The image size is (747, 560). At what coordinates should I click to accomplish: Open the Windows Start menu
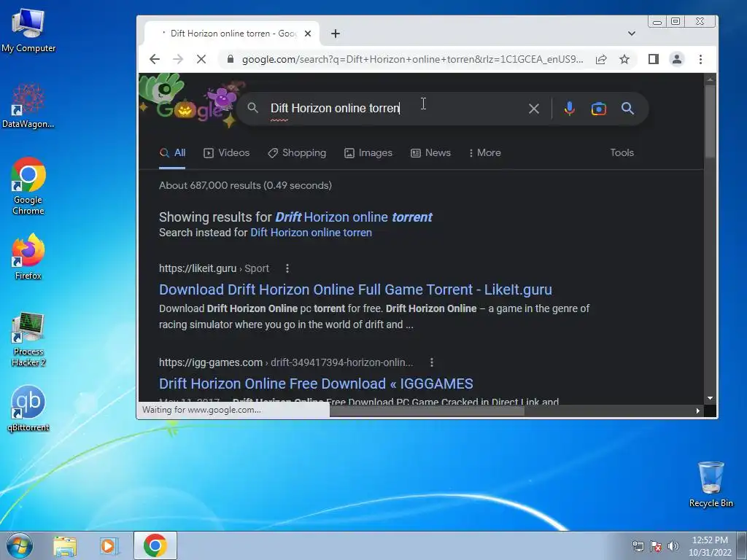tap(20, 545)
